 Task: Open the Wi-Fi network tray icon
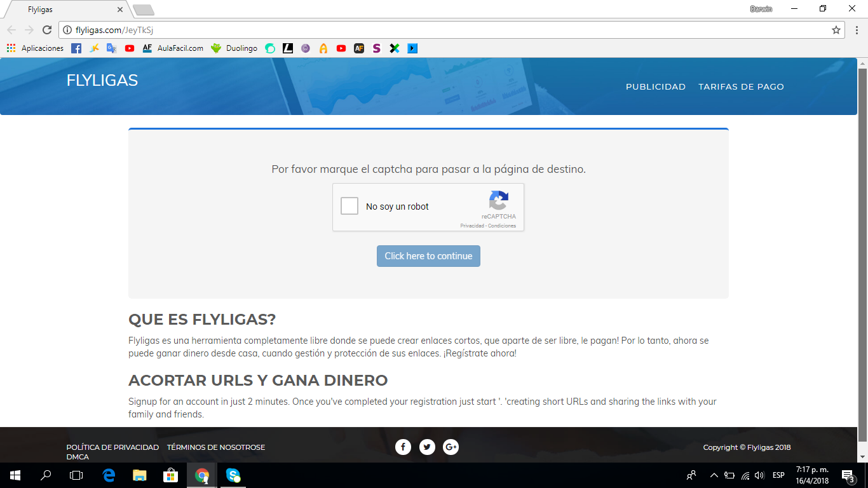(745, 475)
